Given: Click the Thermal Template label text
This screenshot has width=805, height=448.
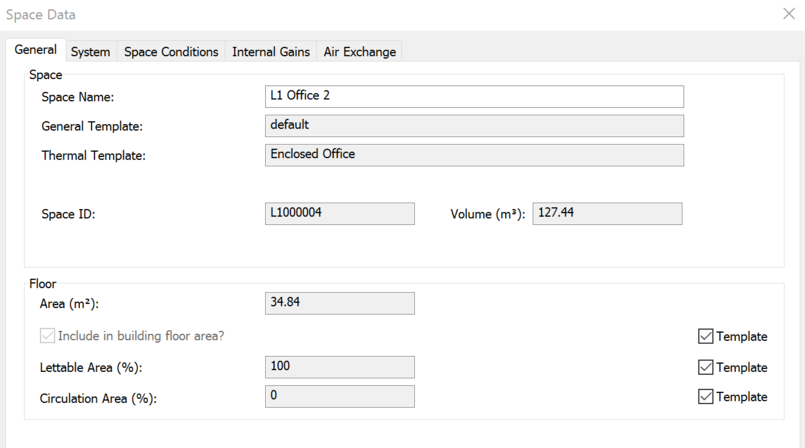Looking at the screenshot, I should pos(93,156).
